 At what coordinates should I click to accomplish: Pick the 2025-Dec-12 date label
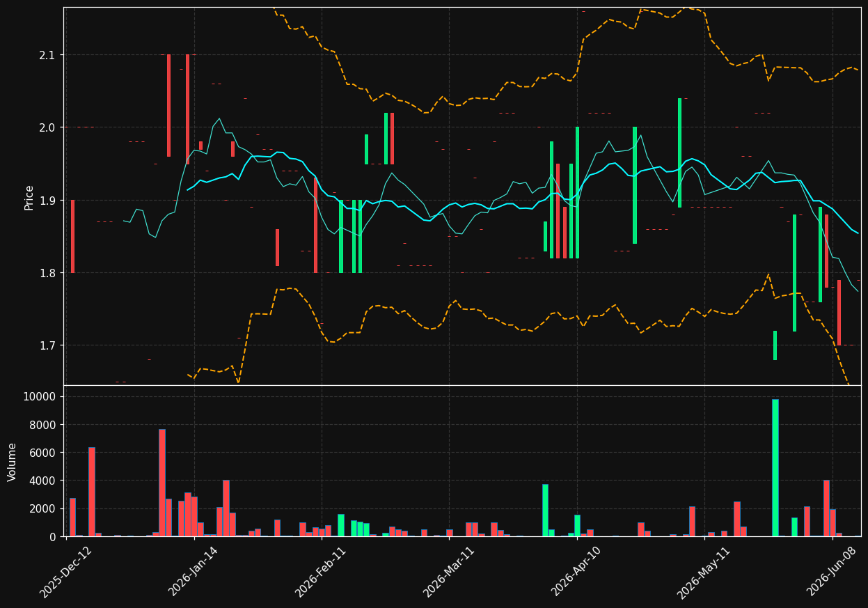(65, 572)
